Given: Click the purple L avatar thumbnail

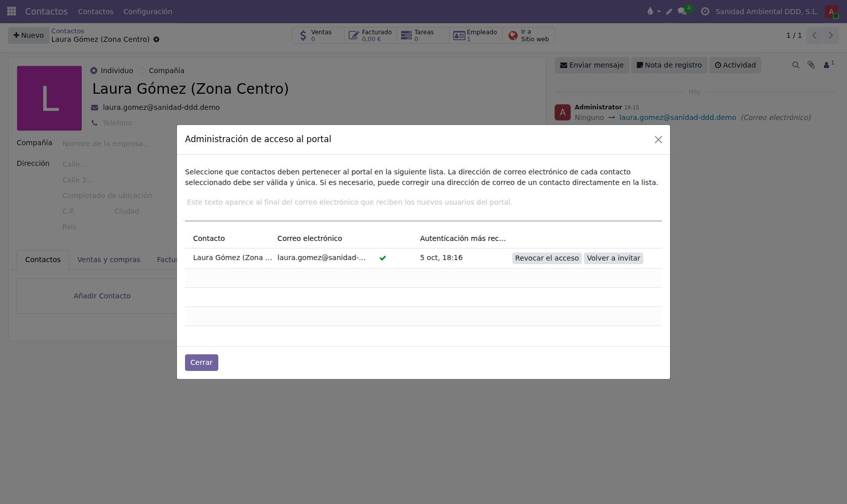Looking at the screenshot, I should (x=49, y=98).
